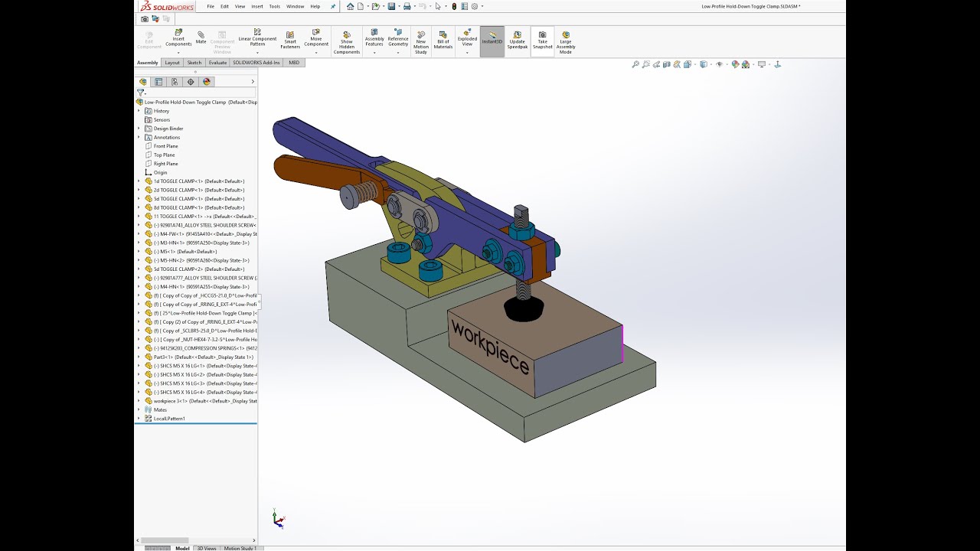
Task: Click Show Hidden Components
Action: coord(347,42)
